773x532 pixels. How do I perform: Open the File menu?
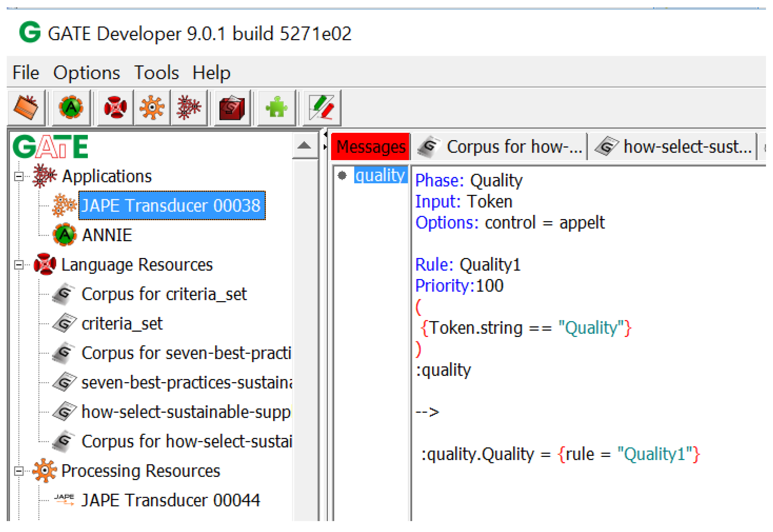[x=26, y=73]
